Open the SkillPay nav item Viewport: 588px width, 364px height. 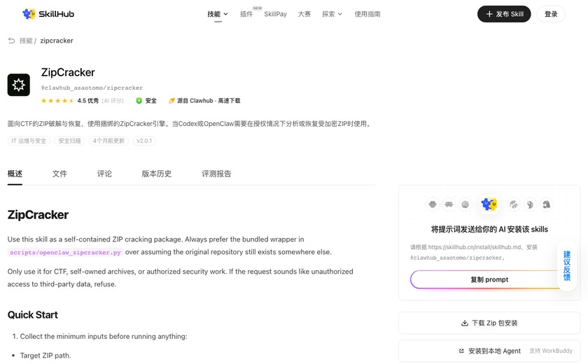275,14
